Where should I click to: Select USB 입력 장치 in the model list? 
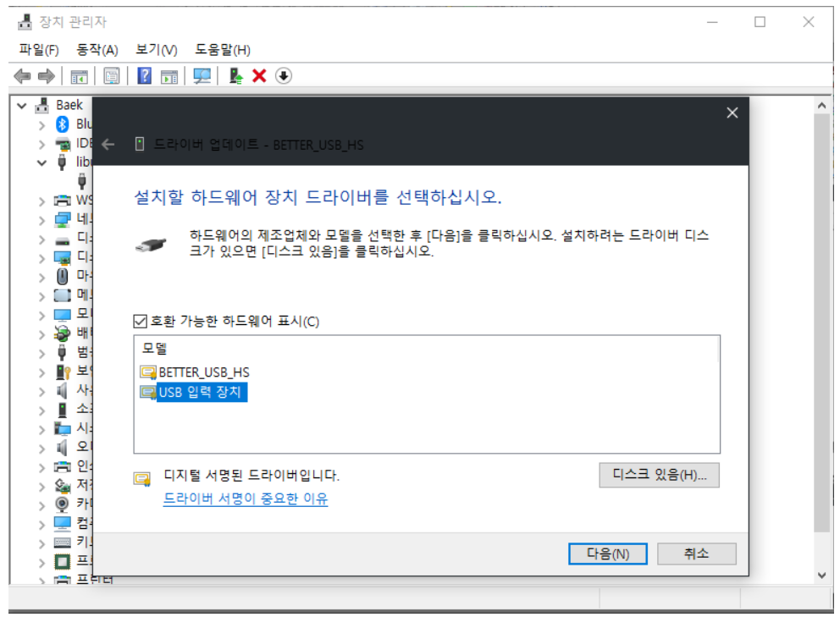[x=193, y=392]
